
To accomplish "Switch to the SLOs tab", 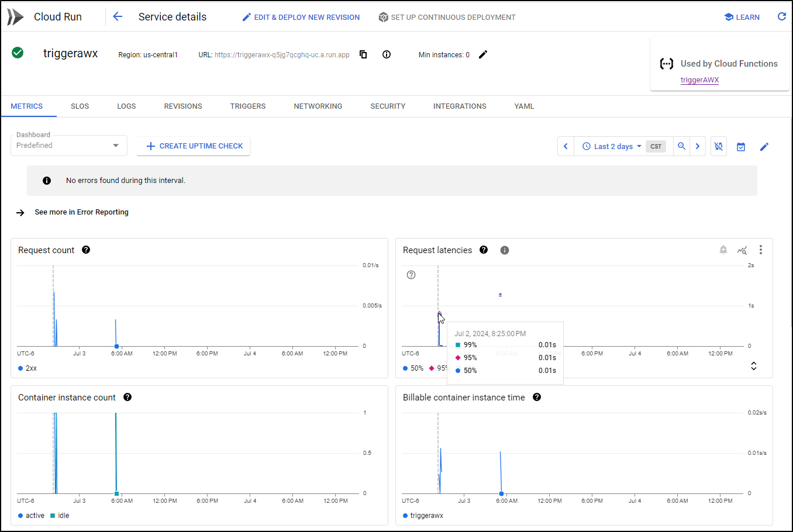I will coord(80,106).
